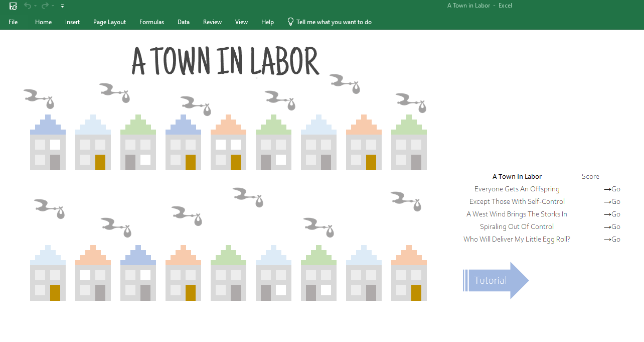Viewport: 644px width, 342px height.
Task: Click the Undo arrow icon
Action: 27,6
